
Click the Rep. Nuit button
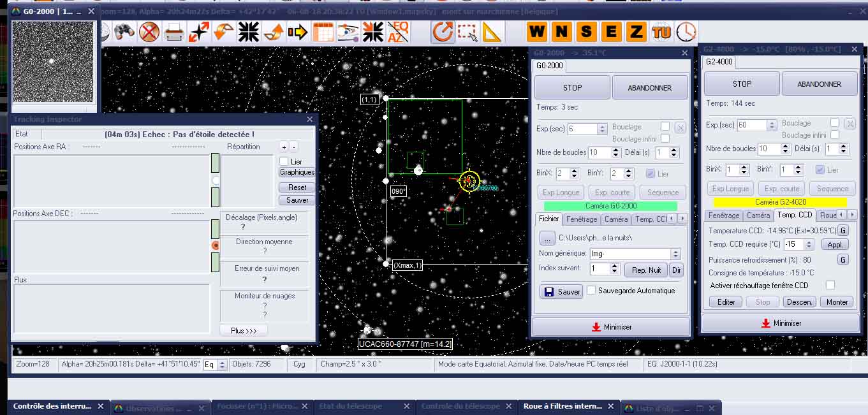coord(645,270)
